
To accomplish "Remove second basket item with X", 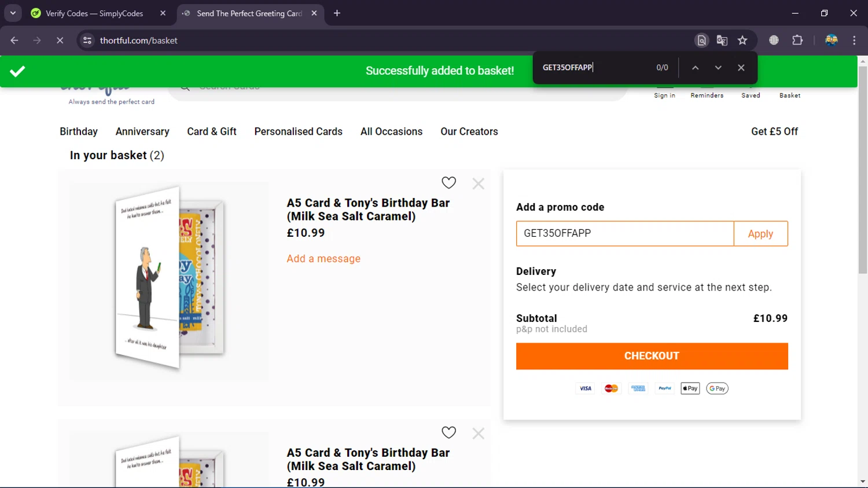I will pos(478,433).
